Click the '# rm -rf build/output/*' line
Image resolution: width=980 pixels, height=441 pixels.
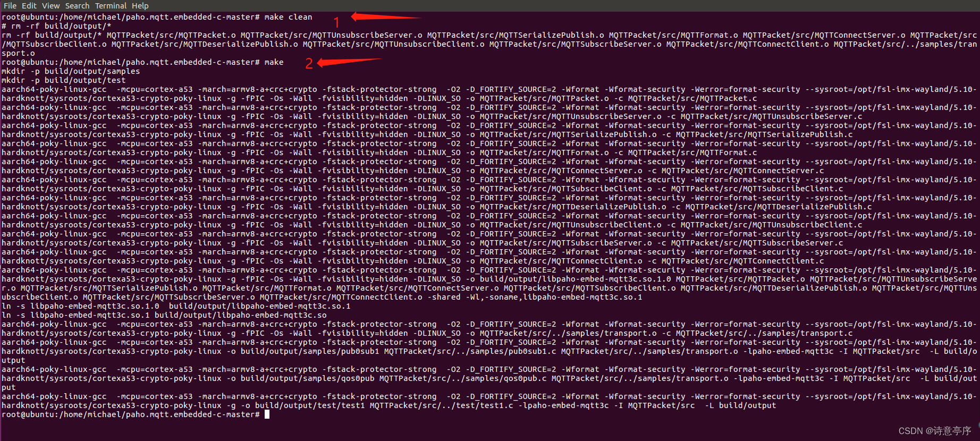tap(56, 26)
